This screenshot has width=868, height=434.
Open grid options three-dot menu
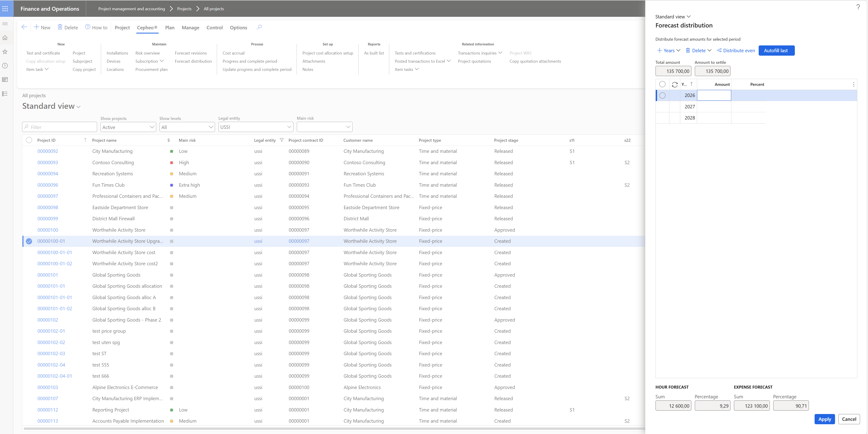point(853,84)
